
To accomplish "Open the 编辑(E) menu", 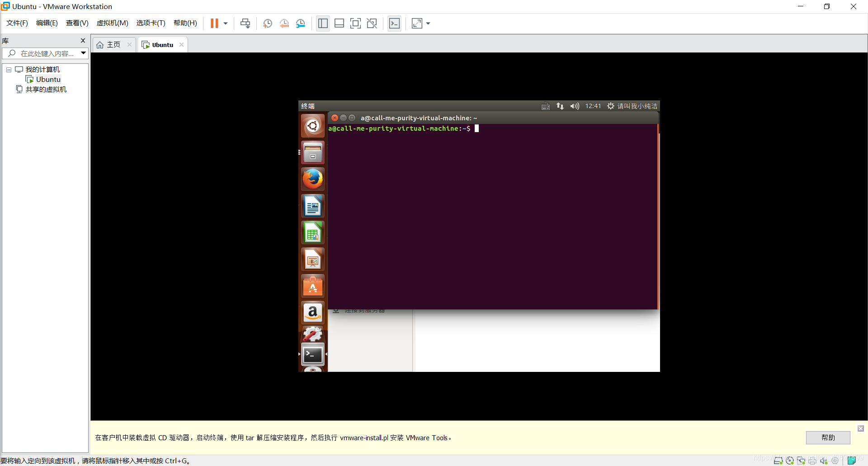I will (47, 23).
